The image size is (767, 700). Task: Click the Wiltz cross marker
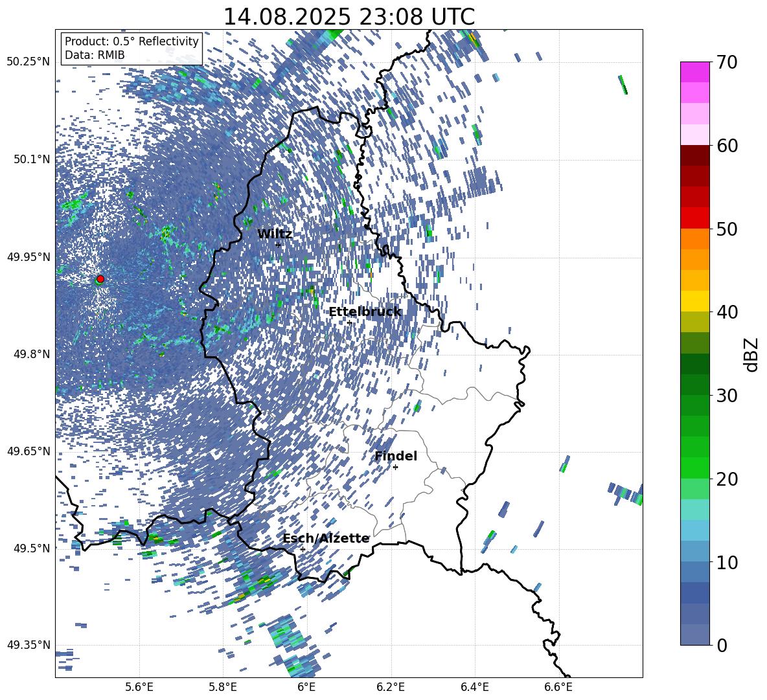(278, 245)
